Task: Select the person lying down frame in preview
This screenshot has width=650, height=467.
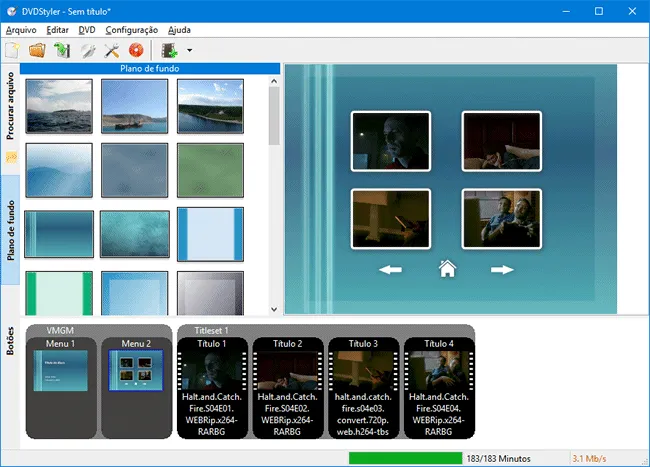Action: 502,141
